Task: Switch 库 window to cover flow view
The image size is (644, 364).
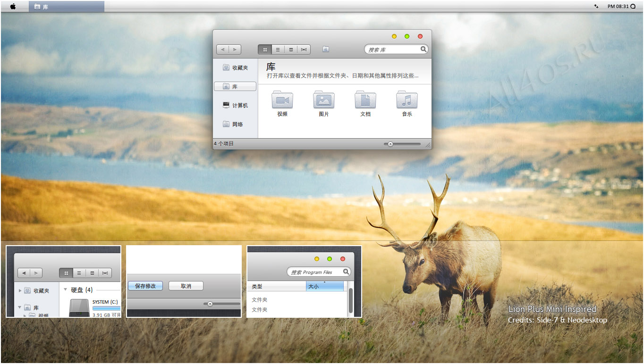Action: coord(304,50)
